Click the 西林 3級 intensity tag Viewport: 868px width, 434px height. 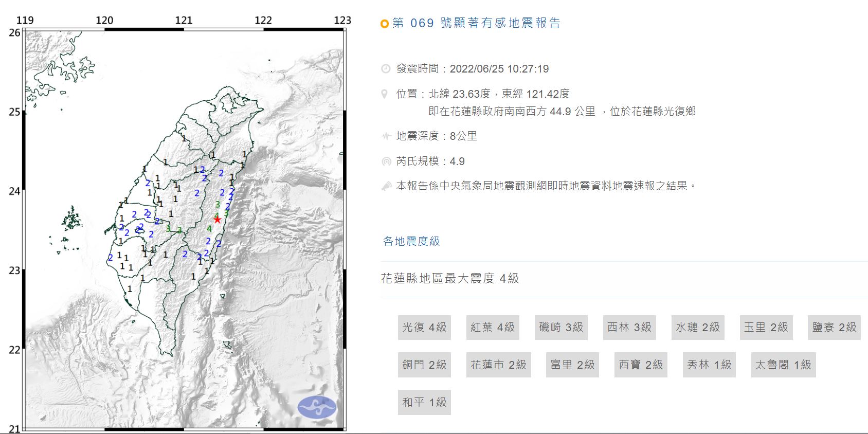click(629, 328)
